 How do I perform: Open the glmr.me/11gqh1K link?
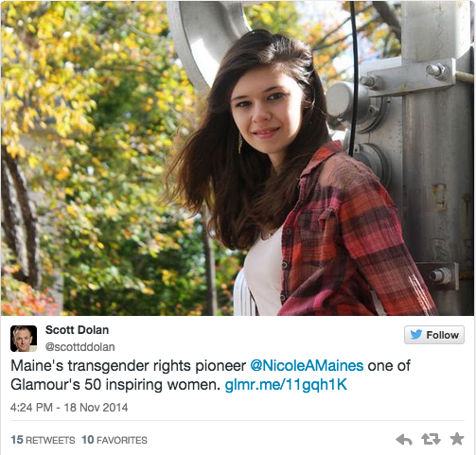286,385
